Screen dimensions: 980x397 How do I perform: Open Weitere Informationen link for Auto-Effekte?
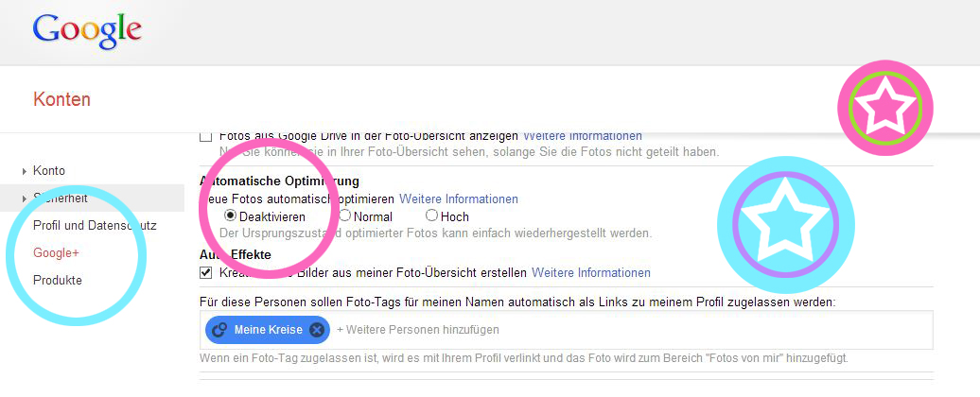click(x=590, y=273)
